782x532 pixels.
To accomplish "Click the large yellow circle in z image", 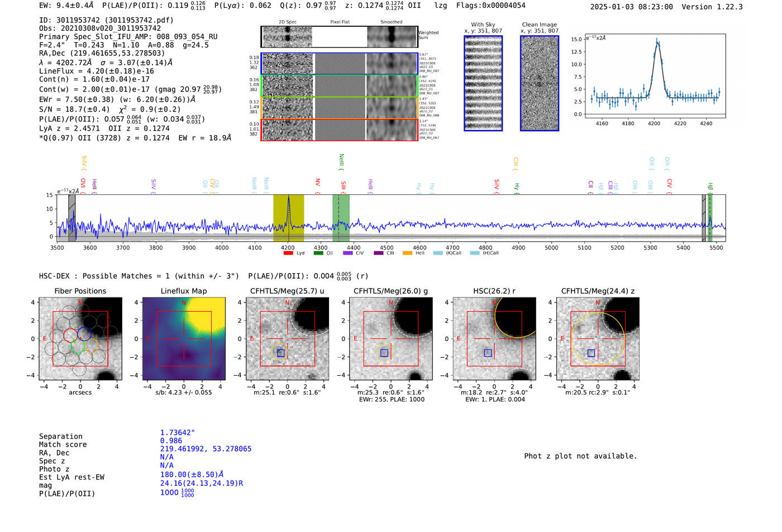I will 598,339.
